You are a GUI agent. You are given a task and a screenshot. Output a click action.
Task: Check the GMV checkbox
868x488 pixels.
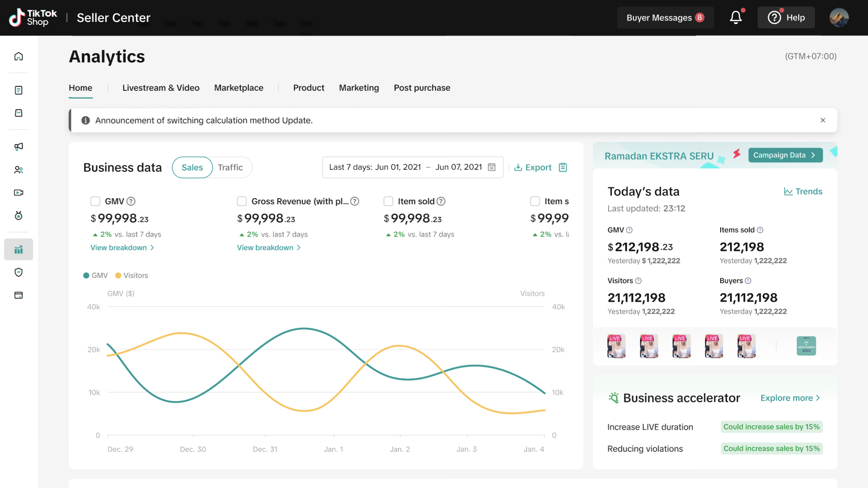96,201
